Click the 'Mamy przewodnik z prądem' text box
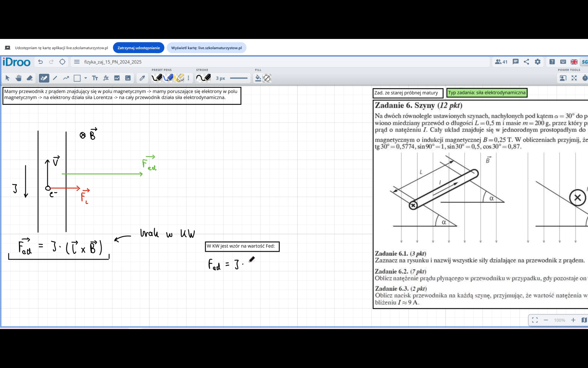588x368 pixels. click(122, 95)
